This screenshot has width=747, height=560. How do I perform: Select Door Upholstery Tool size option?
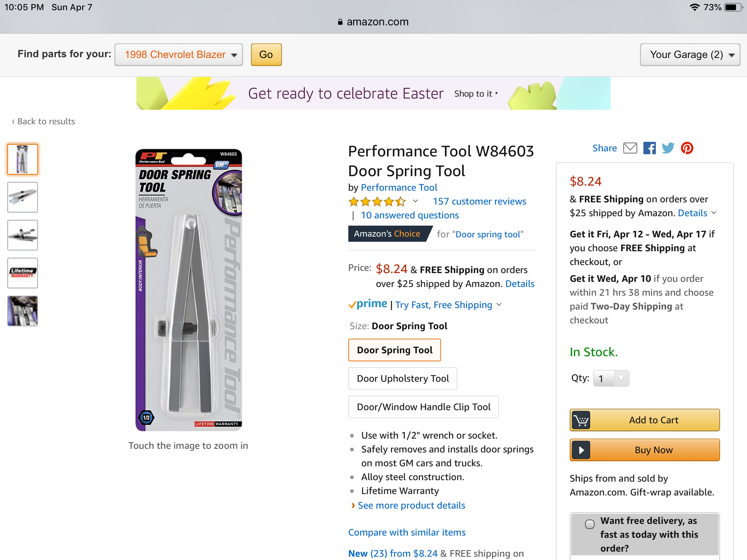(403, 379)
